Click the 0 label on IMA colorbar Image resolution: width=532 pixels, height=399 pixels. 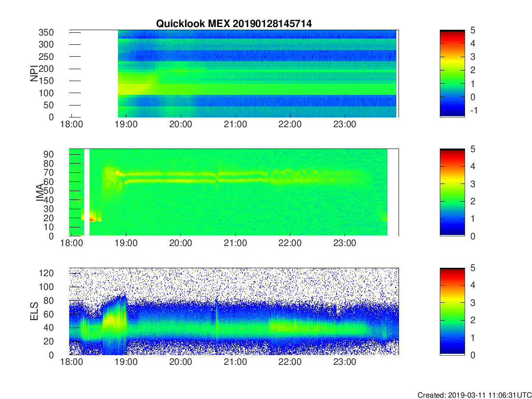click(x=472, y=236)
